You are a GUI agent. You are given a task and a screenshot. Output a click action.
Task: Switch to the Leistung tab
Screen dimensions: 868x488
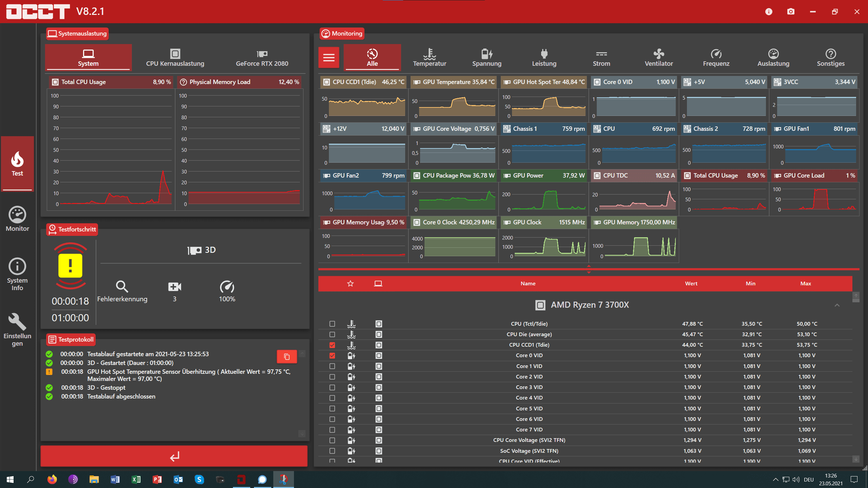tap(544, 58)
